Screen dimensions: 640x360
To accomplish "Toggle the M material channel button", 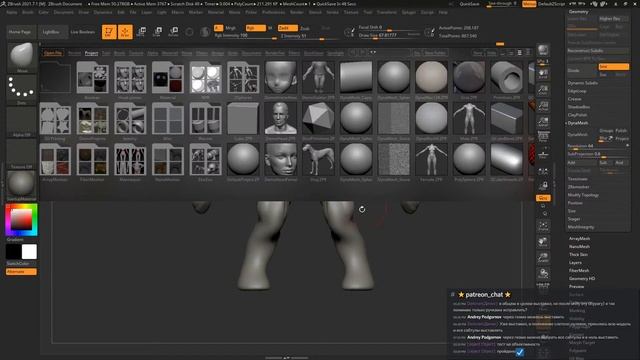I will tap(270, 28).
